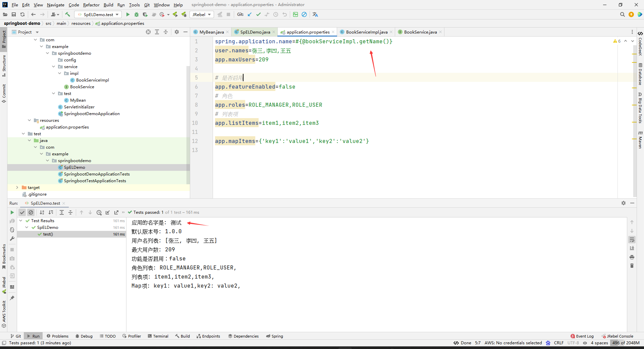
Task: Open the Project view selector dropdown
Action: pyautogui.click(x=25, y=32)
